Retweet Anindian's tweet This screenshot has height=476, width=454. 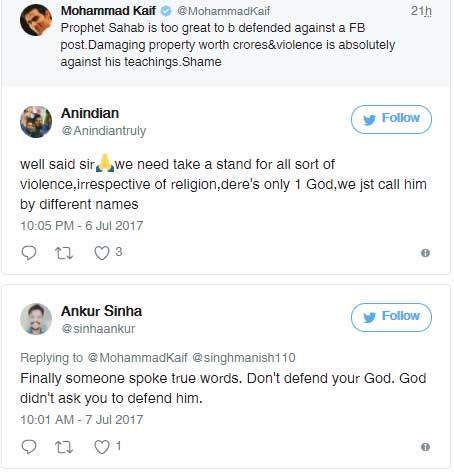point(64,253)
